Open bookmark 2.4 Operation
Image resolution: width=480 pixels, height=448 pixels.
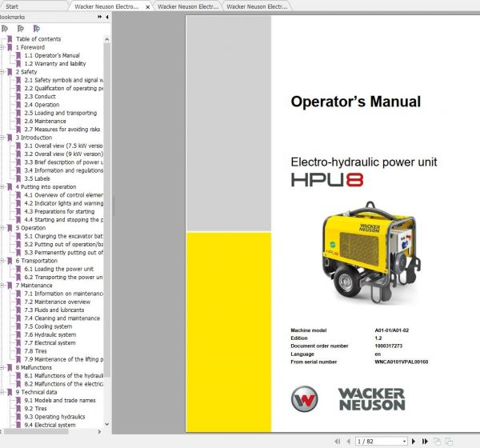(42, 105)
